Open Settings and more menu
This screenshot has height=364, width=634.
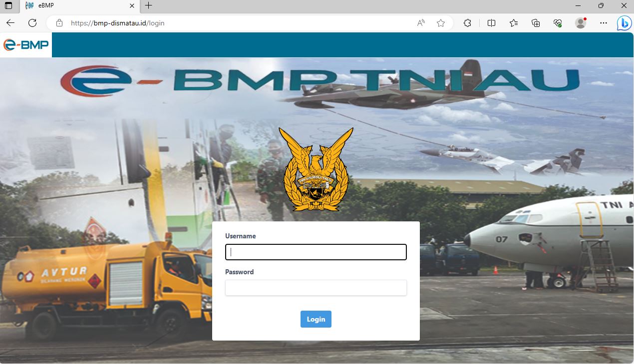click(604, 23)
